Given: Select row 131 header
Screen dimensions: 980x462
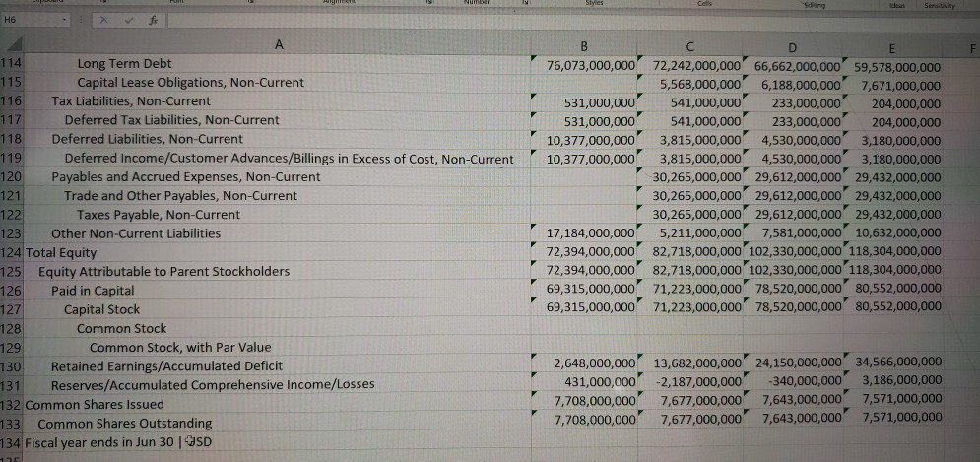Looking at the screenshot, I should coord(11,385).
